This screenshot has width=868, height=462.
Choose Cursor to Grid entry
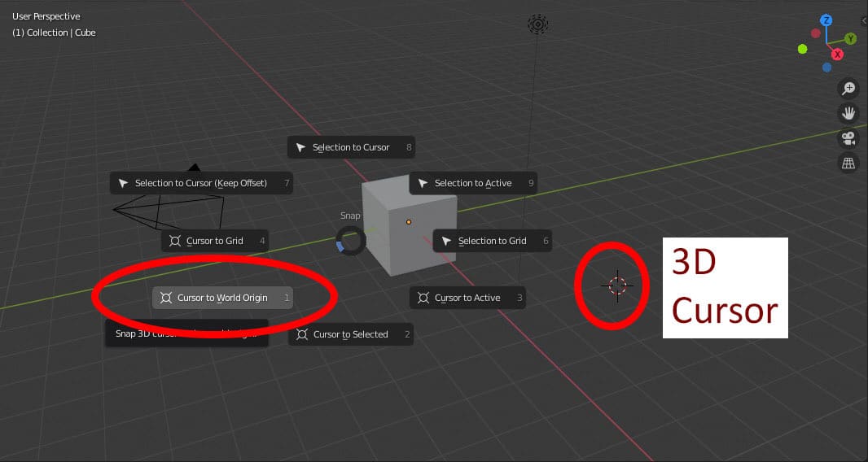pos(215,241)
